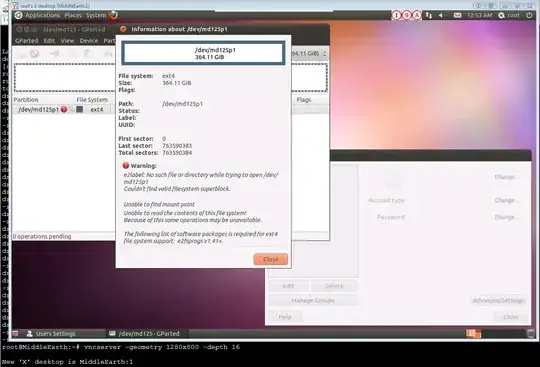Click the Close button in Users Settings window
The width and height of the screenshot is (540, 367).
tap(511, 317)
